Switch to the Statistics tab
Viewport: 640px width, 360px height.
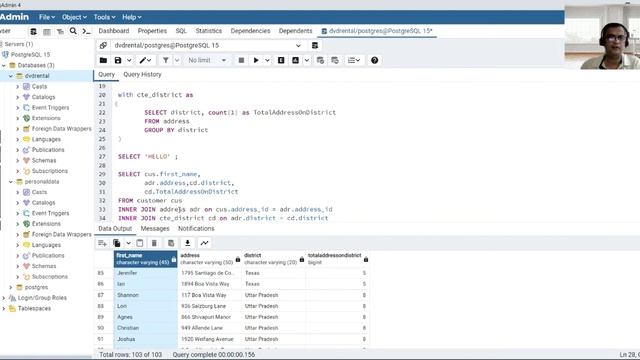(209, 31)
